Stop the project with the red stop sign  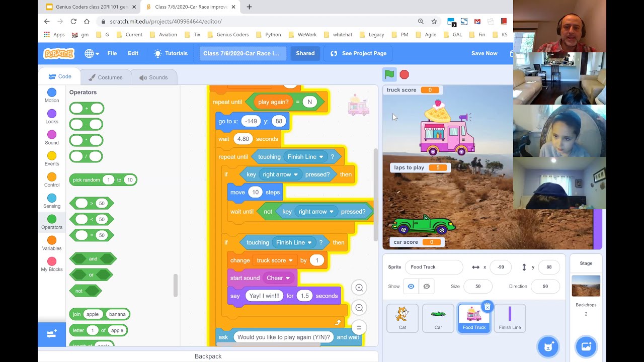tap(404, 74)
